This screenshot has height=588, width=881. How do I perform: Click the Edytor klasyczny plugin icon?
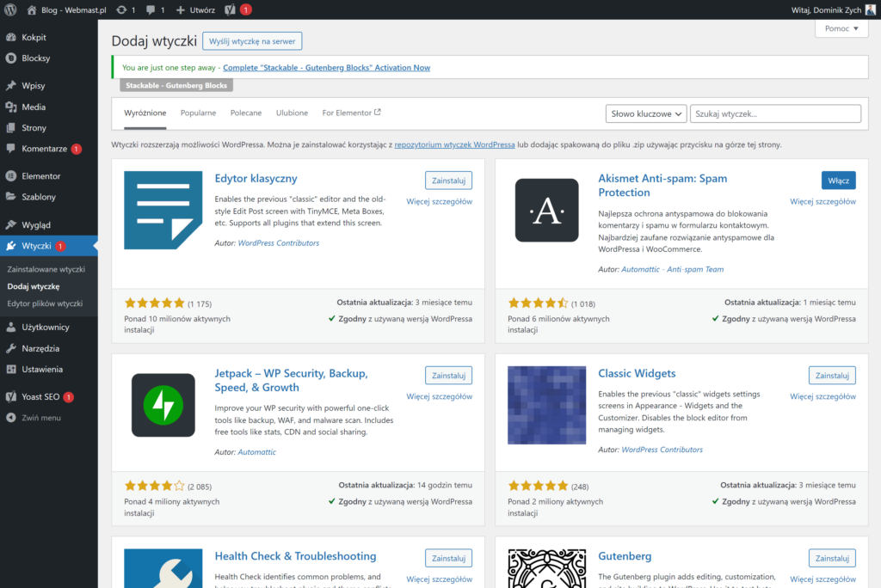(163, 211)
